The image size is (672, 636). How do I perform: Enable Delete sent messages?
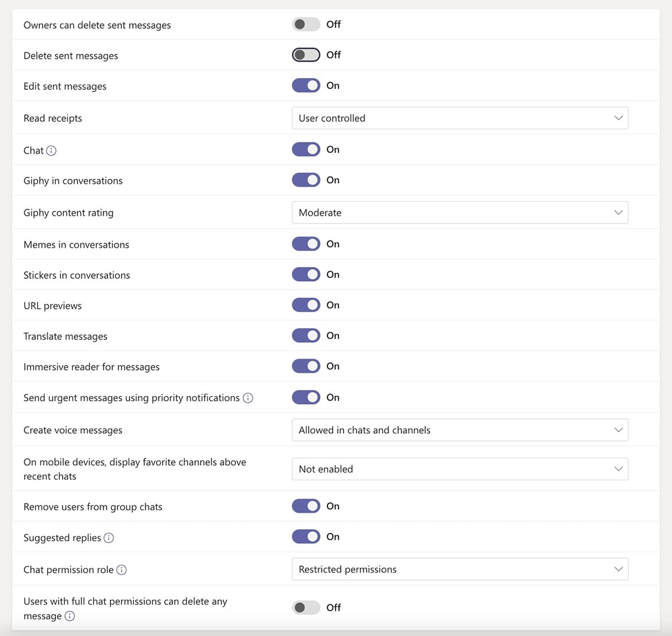click(x=305, y=54)
